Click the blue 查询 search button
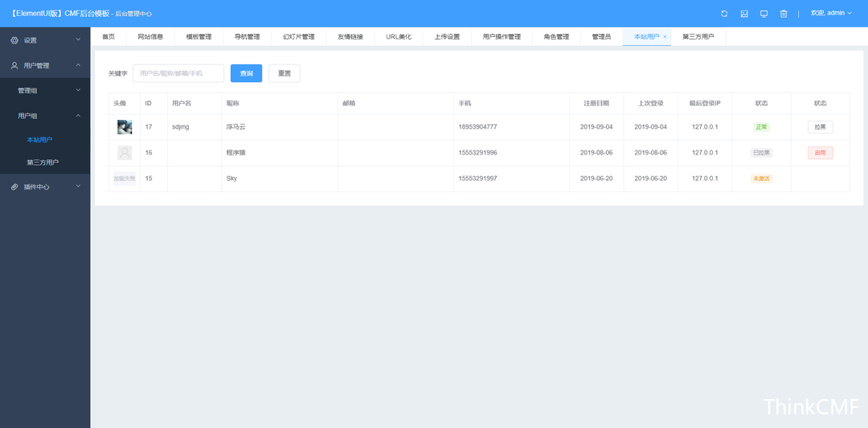The height and width of the screenshot is (428, 868). [x=247, y=73]
